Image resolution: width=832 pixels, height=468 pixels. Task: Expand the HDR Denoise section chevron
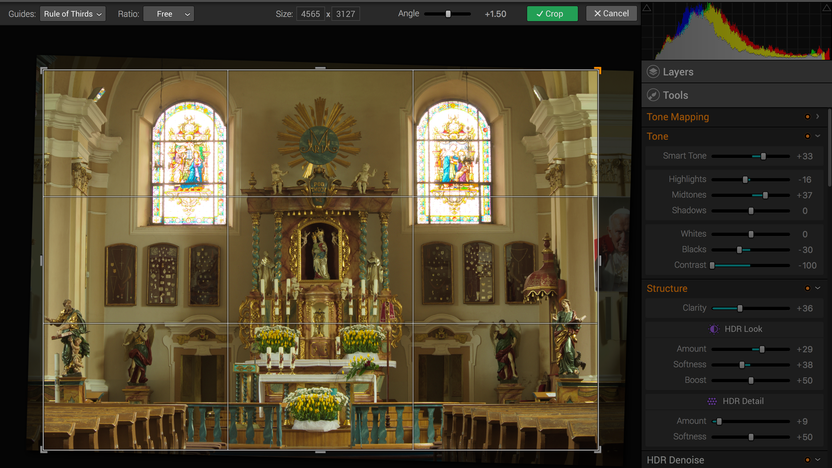click(x=818, y=460)
